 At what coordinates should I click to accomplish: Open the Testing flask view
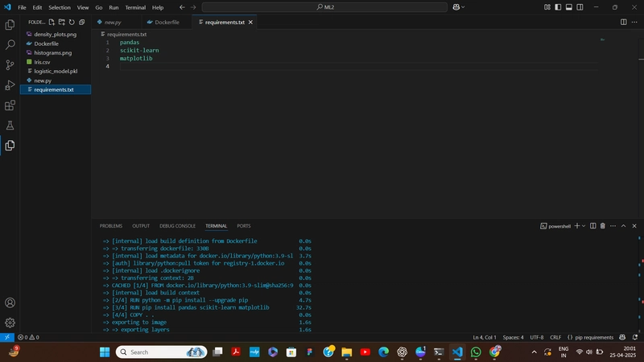click(10, 125)
